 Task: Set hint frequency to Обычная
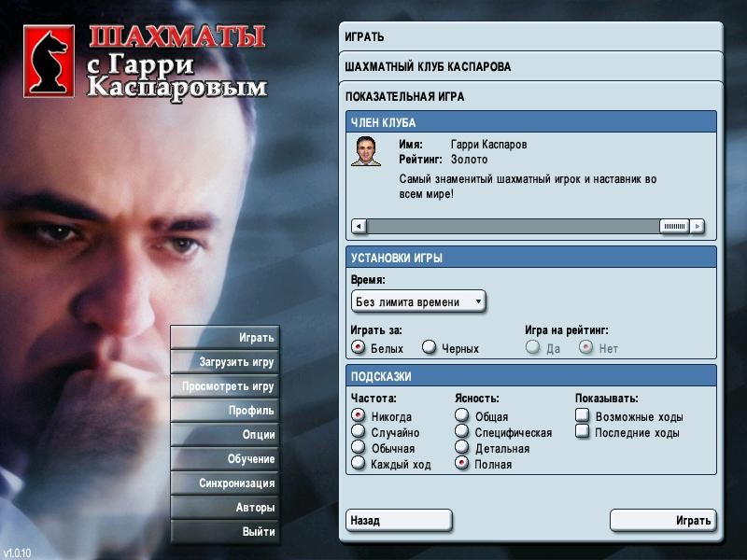358,447
